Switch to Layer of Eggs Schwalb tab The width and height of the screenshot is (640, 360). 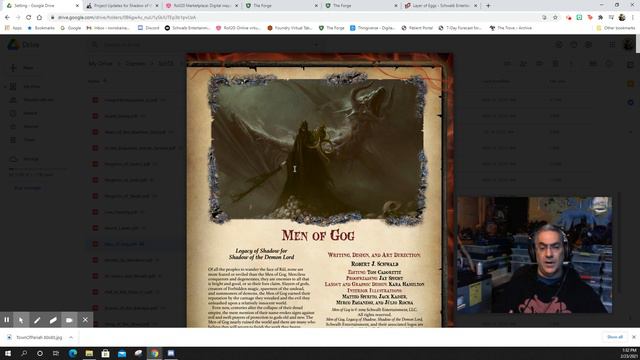(441, 6)
